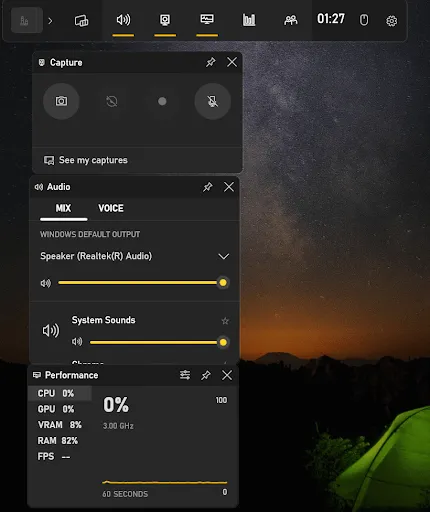Screen dimensions: 430x512
Task: Open the Widget menu in Game Bar
Action: click(x=81, y=21)
